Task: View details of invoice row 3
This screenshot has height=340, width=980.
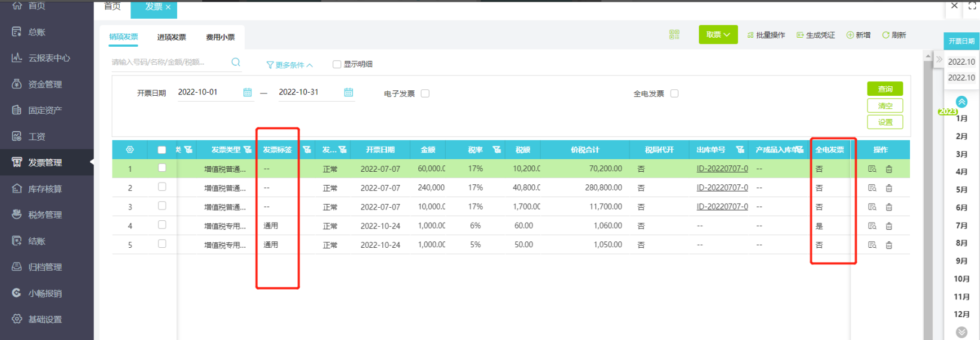Action: [x=872, y=207]
